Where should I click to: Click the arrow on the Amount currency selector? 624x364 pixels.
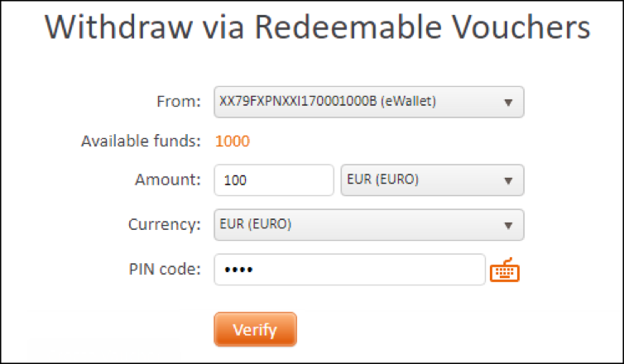[508, 181]
